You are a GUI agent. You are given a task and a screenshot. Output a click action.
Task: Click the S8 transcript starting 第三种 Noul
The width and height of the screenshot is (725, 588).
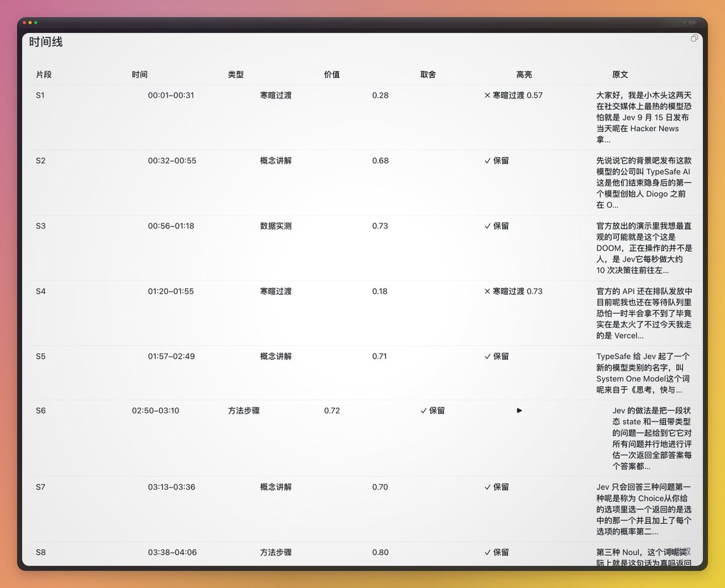(x=644, y=556)
